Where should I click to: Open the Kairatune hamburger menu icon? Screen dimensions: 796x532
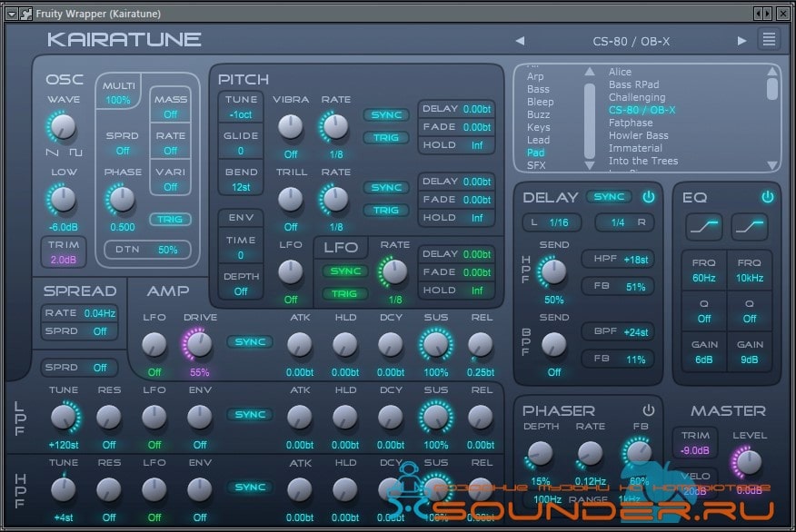[x=769, y=39]
